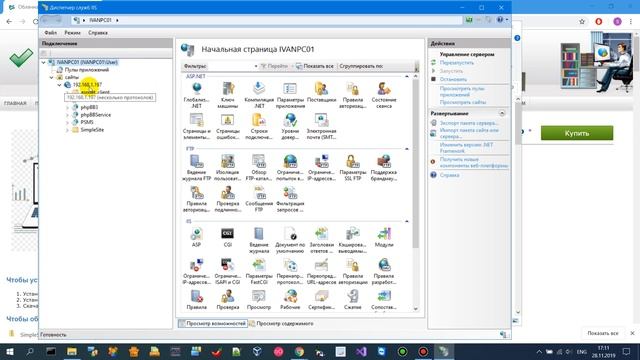Viewport: 640px width, 360px height.
Task: Open the Ограничения ISAPI и CGI icon
Action: point(227,271)
